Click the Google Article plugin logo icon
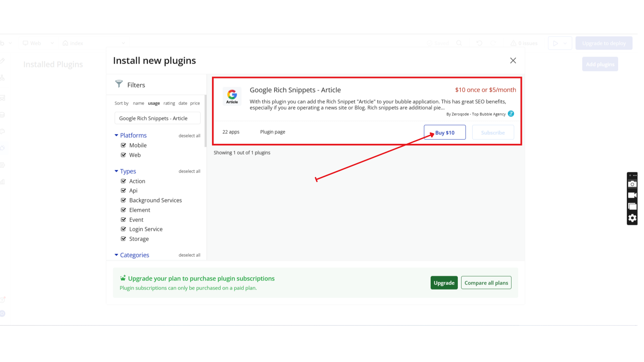The image size is (644, 362). click(x=232, y=96)
